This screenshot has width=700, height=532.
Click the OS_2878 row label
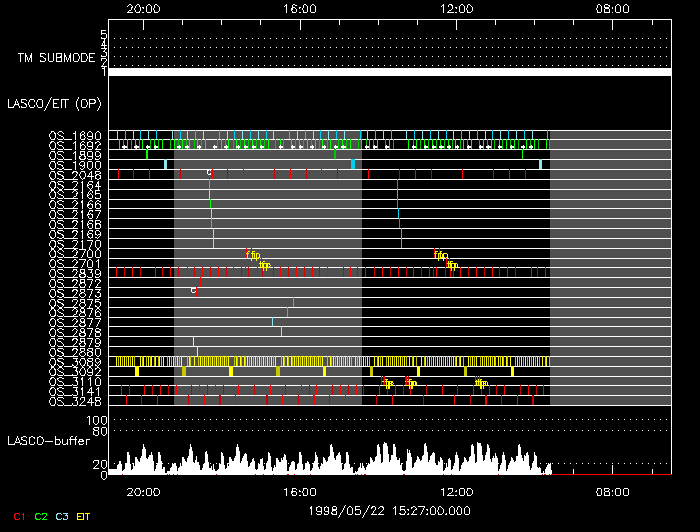(x=75, y=332)
